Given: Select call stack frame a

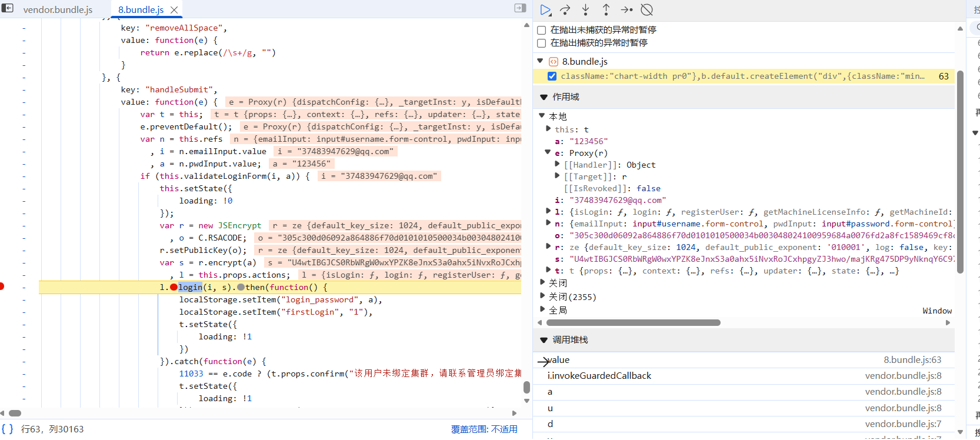Looking at the screenshot, I should point(744,392).
